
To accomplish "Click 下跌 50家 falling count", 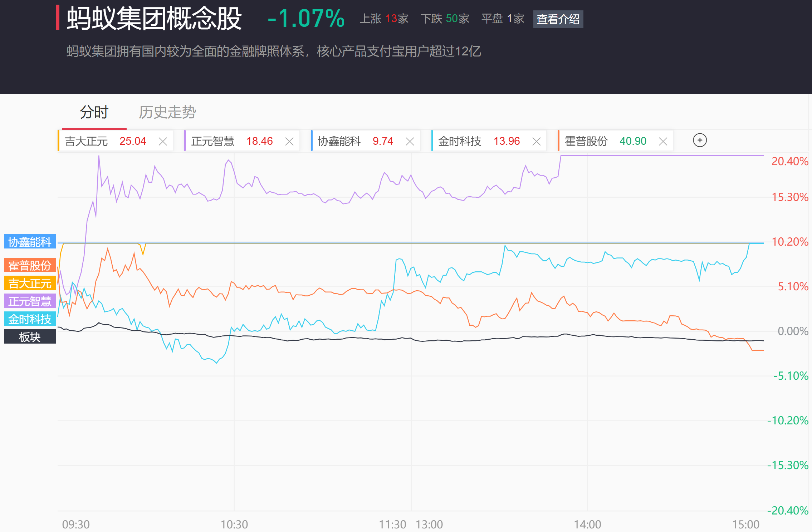I will tap(445, 19).
